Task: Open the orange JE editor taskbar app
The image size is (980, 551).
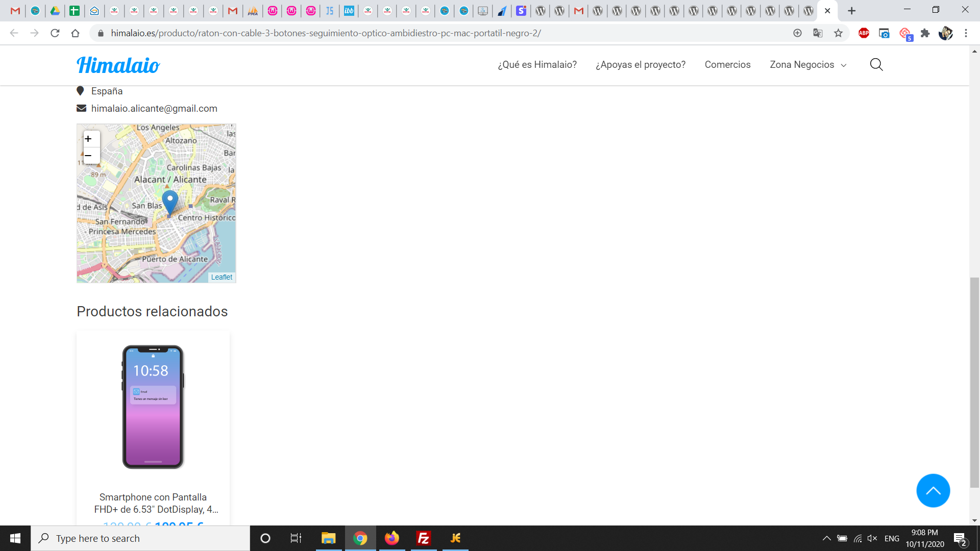Action: pos(455,538)
